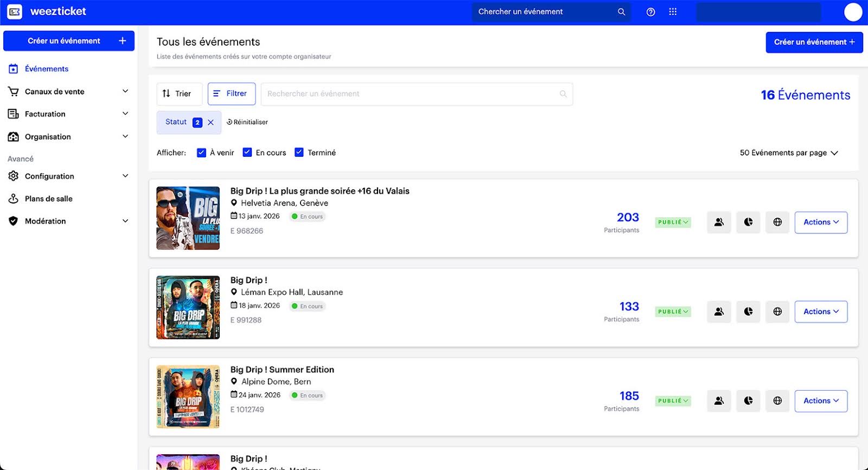Open globe website icon for Léman Expo Hall event
868x470 pixels.
pos(777,312)
